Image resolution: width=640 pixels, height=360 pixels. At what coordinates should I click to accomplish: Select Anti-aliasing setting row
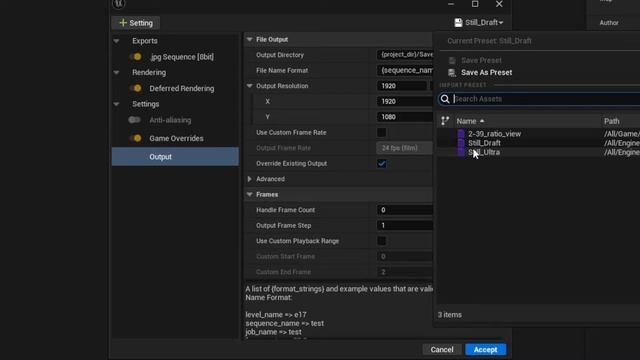tap(170, 120)
